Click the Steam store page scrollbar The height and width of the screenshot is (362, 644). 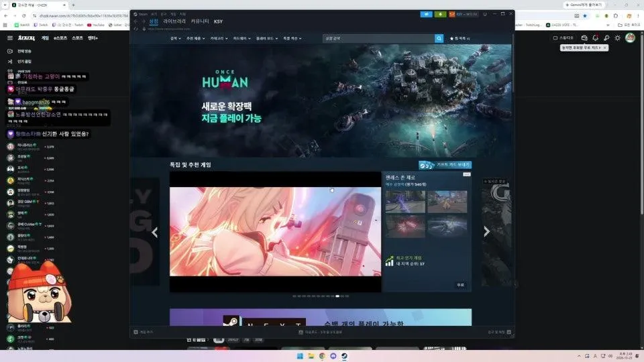513,64
